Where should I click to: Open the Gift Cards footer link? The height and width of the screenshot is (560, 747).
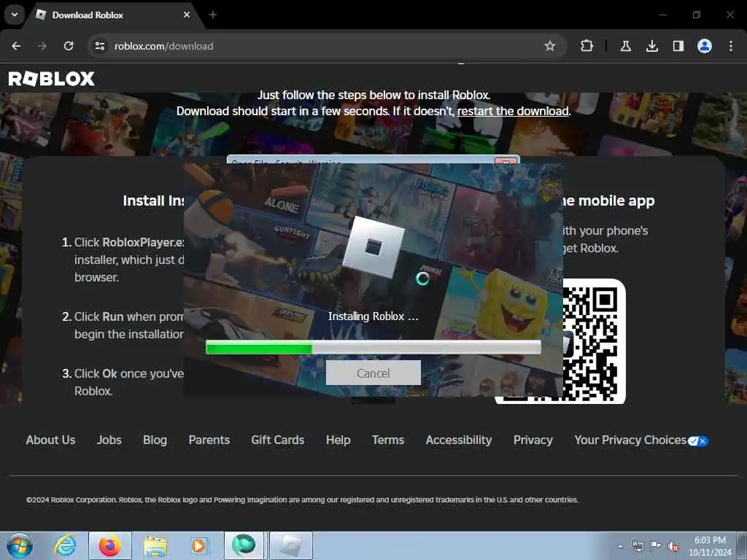point(278,440)
